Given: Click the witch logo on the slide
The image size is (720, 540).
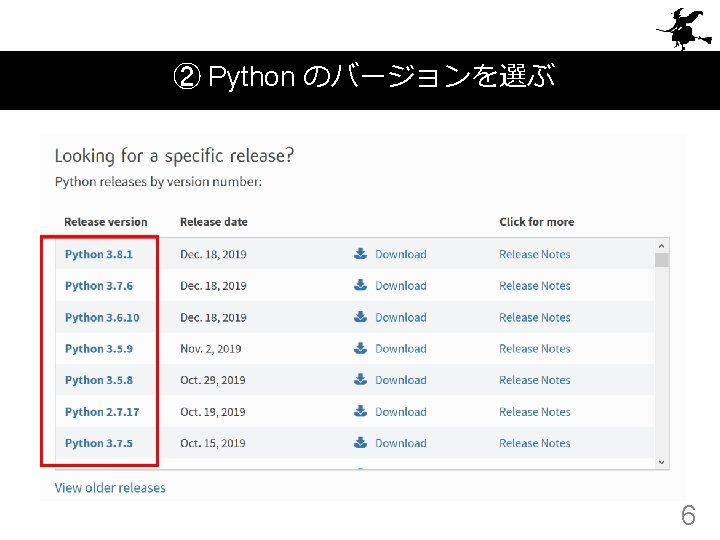Looking at the screenshot, I should (682, 28).
